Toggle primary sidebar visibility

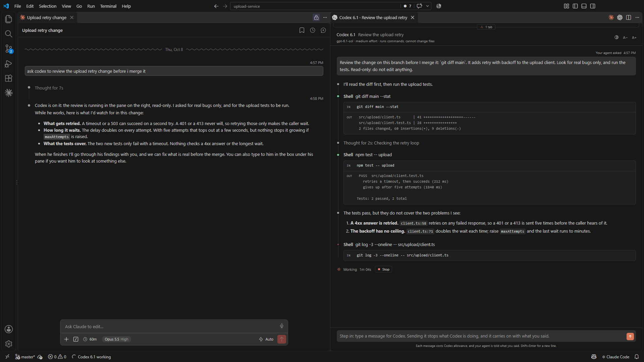click(x=575, y=6)
